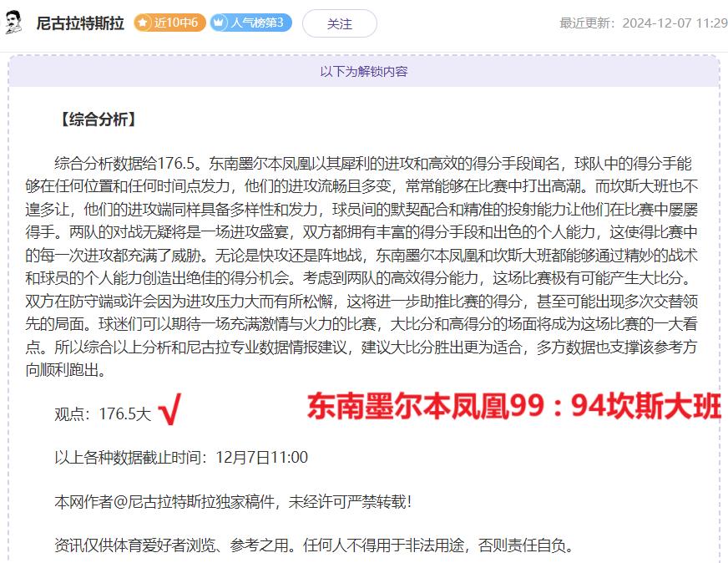Click the line starting 双方在防守端
The image size is (728, 563).
click(x=361, y=301)
